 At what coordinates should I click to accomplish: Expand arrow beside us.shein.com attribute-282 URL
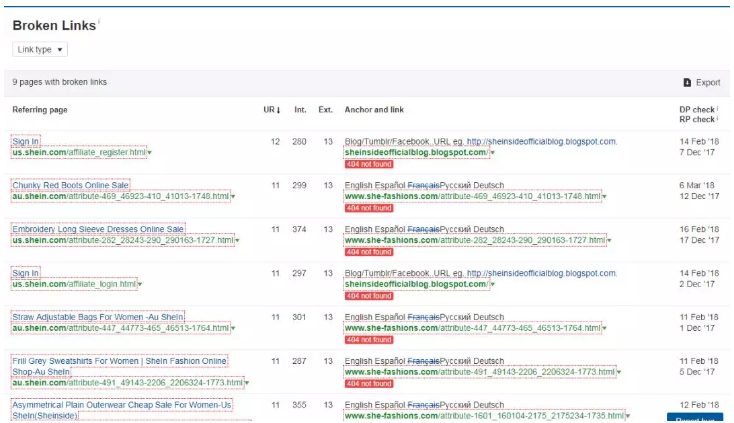pyautogui.click(x=237, y=241)
